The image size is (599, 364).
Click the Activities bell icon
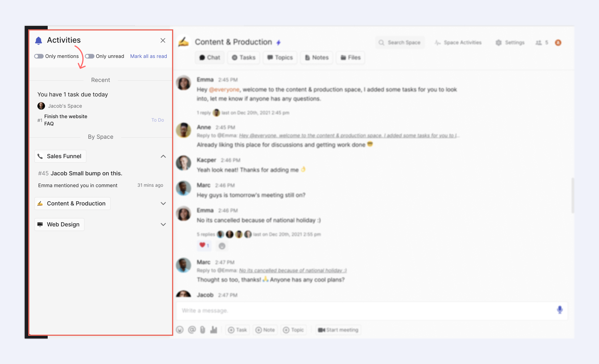pos(39,41)
